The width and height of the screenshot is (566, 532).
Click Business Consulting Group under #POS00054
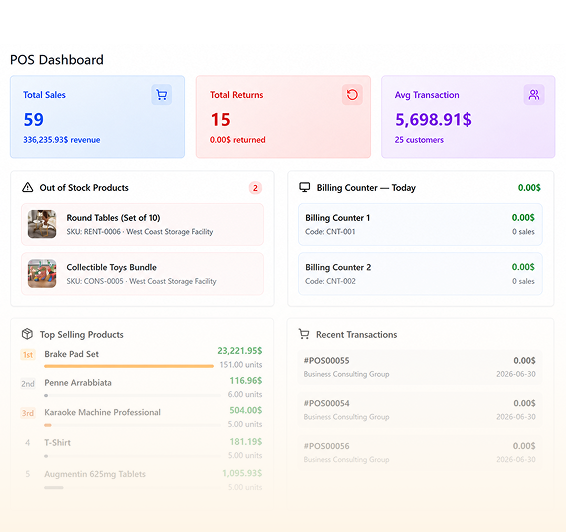tap(347, 417)
